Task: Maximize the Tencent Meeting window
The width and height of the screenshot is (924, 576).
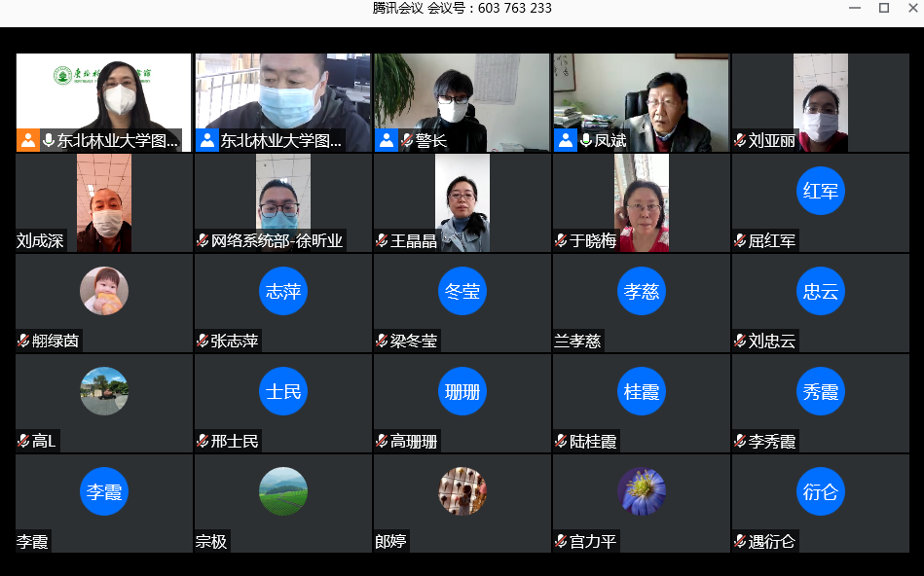Action: point(884,8)
